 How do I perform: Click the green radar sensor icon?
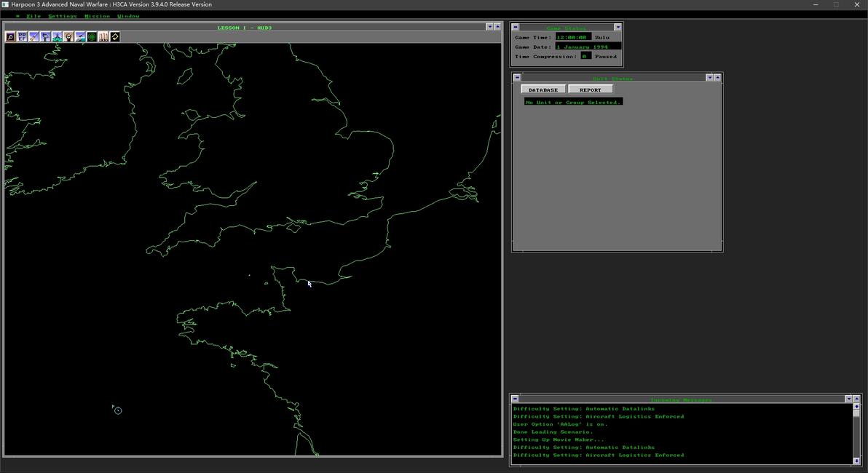tap(92, 37)
